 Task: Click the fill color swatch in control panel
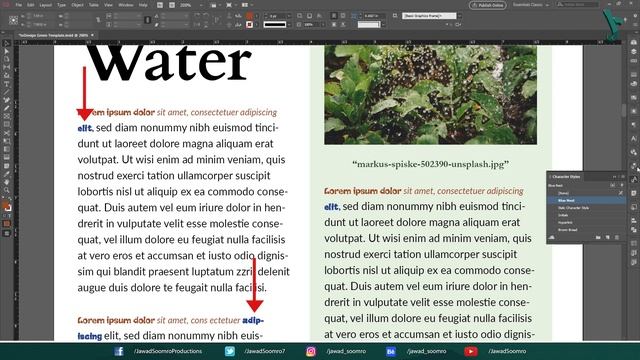(249, 16)
